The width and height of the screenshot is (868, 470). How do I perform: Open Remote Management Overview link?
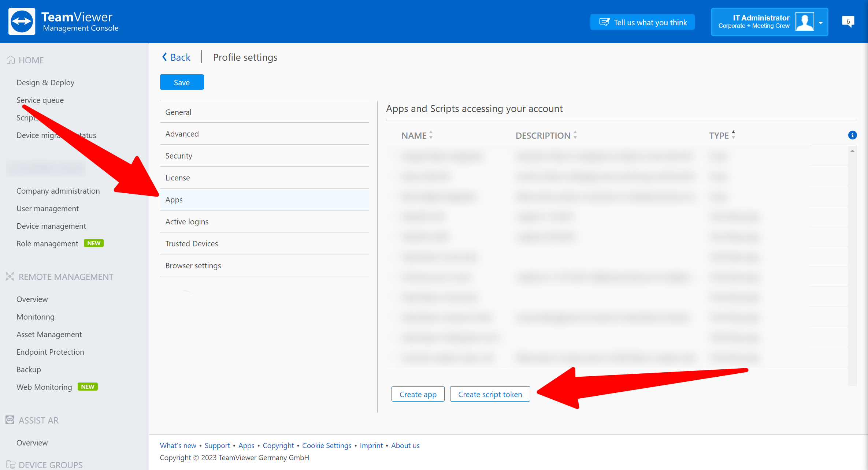click(32, 299)
